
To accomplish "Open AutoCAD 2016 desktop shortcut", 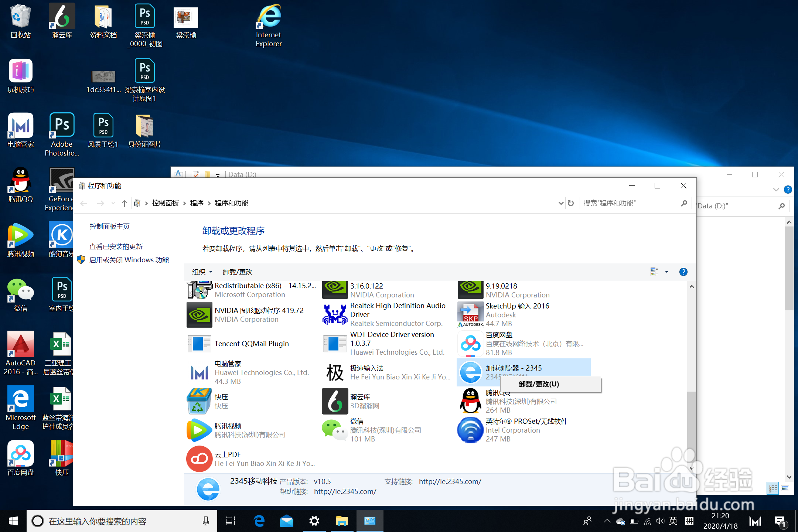I will (x=21, y=354).
